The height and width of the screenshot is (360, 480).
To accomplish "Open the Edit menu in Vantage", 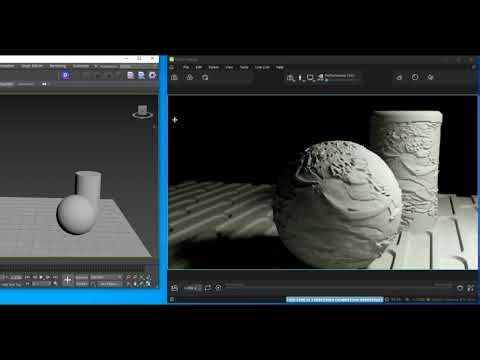I will [x=199, y=67].
